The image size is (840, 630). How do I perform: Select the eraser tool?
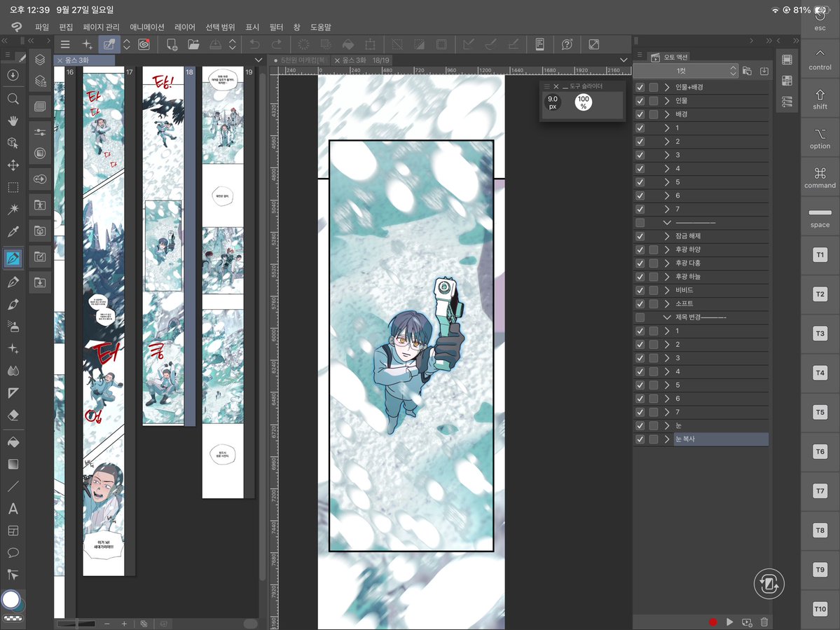(13, 415)
